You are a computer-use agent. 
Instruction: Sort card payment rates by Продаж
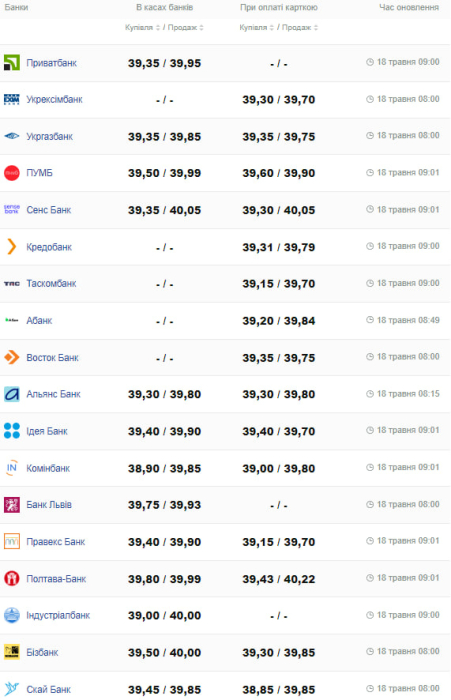300,28
